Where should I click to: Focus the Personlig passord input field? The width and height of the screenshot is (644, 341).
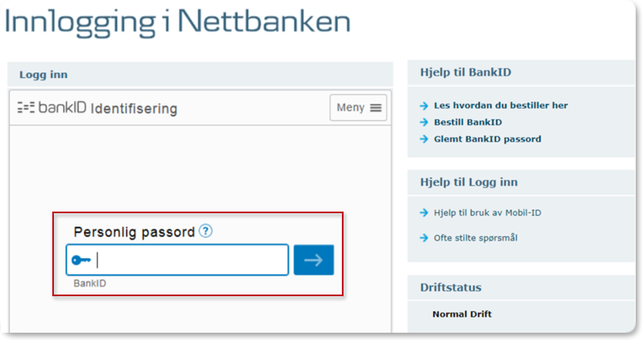189,260
